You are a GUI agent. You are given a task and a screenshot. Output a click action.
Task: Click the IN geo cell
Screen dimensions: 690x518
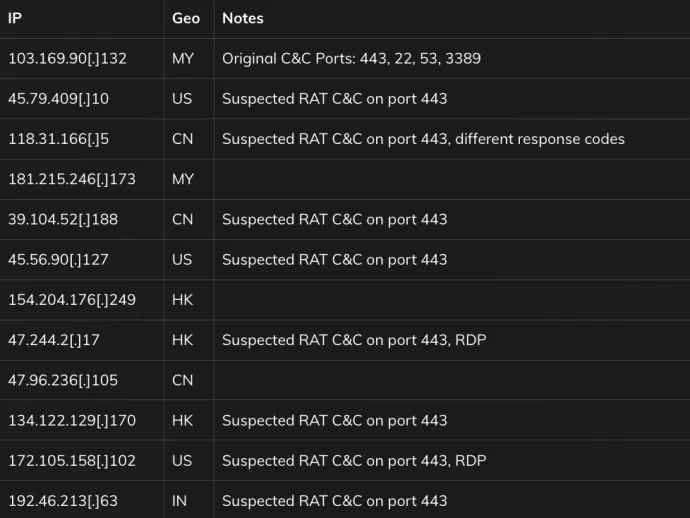point(180,501)
